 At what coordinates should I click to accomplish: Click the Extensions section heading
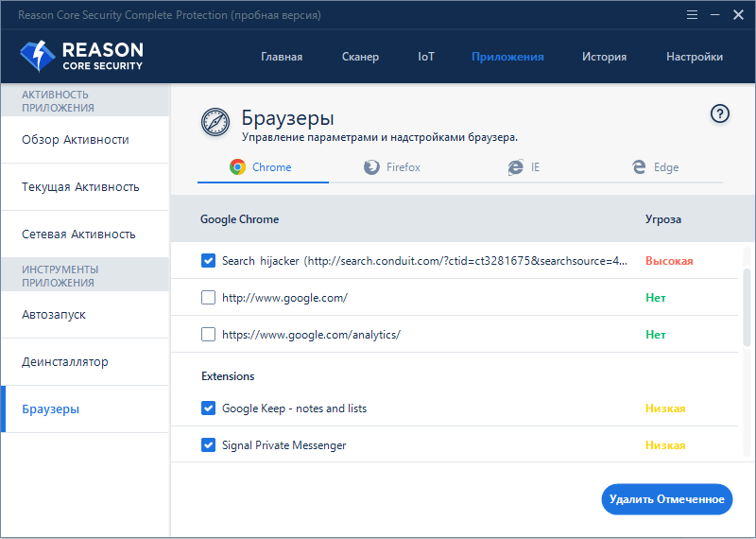tap(228, 376)
